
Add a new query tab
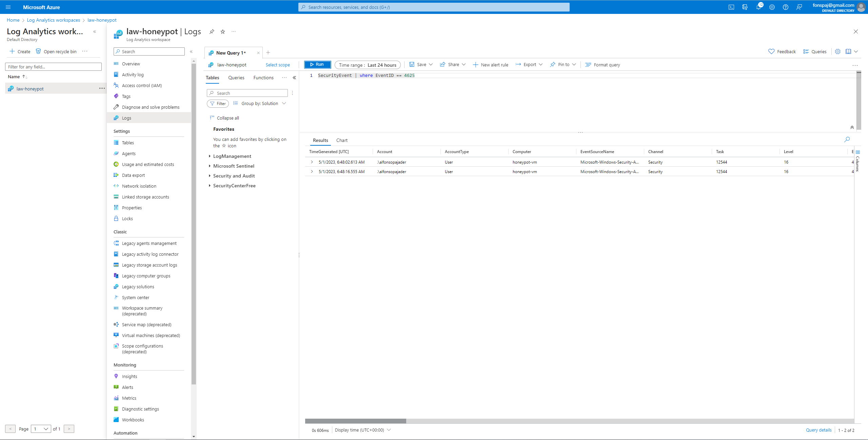point(268,53)
